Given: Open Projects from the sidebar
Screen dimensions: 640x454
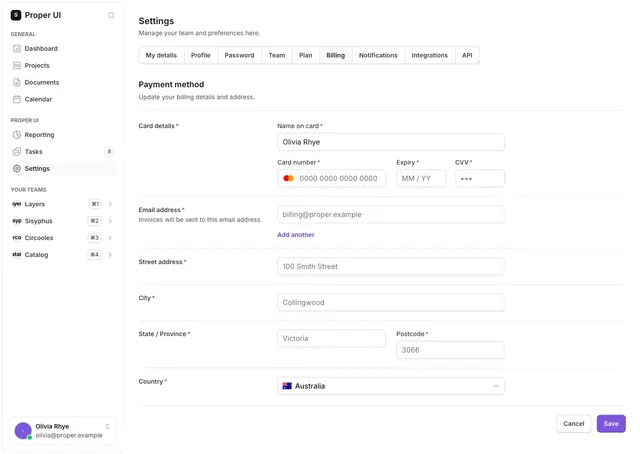Looking at the screenshot, I should (62, 65).
